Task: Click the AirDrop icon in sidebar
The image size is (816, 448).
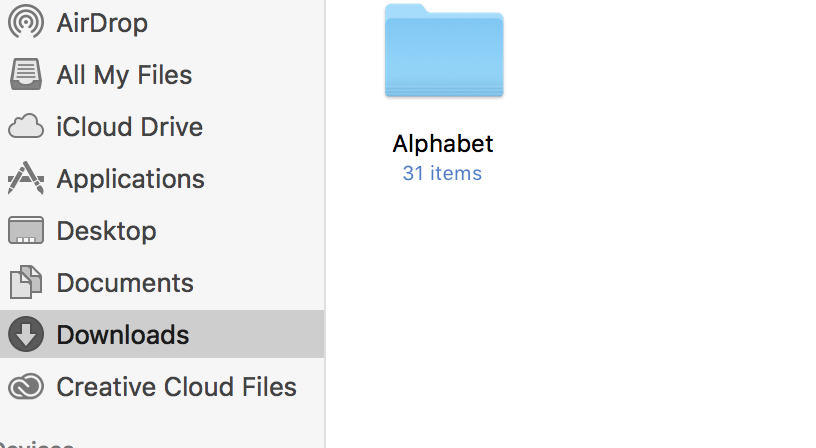Action: [26, 22]
